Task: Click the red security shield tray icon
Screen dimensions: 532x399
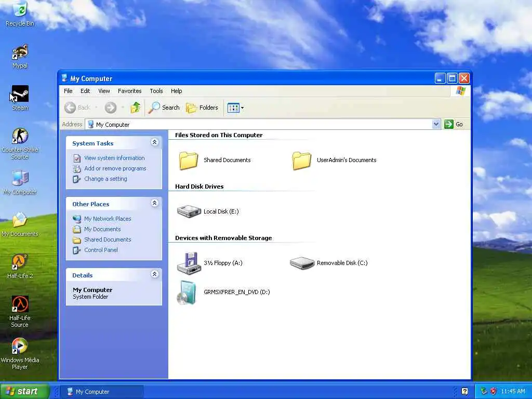Action: (x=493, y=391)
